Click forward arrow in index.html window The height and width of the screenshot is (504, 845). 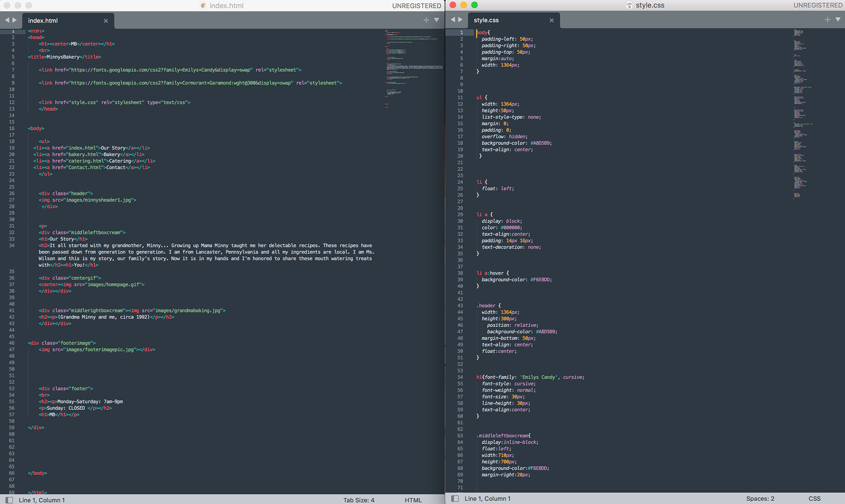(15, 20)
